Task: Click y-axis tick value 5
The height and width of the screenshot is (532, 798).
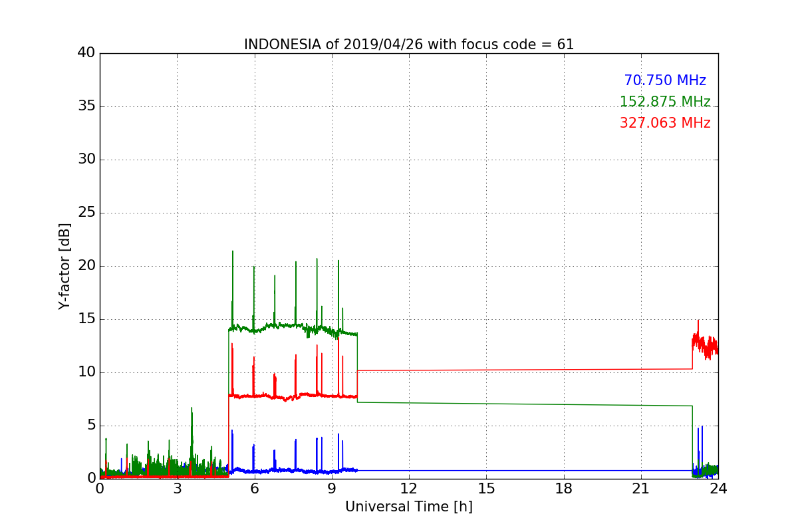Action: point(90,426)
